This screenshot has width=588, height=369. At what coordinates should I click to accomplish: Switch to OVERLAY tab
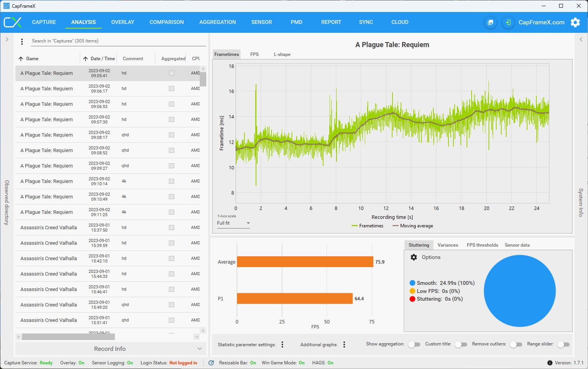(x=123, y=22)
